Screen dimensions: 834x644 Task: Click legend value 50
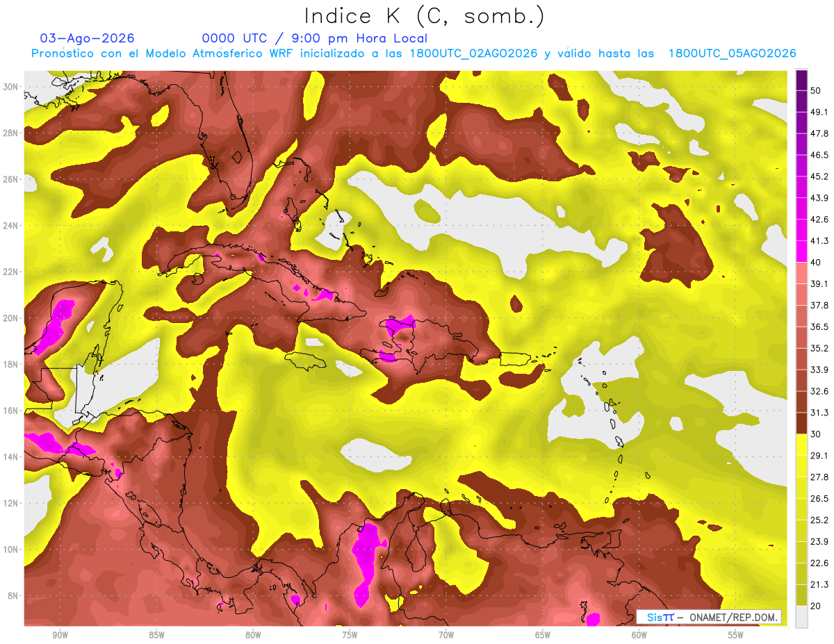coord(817,91)
